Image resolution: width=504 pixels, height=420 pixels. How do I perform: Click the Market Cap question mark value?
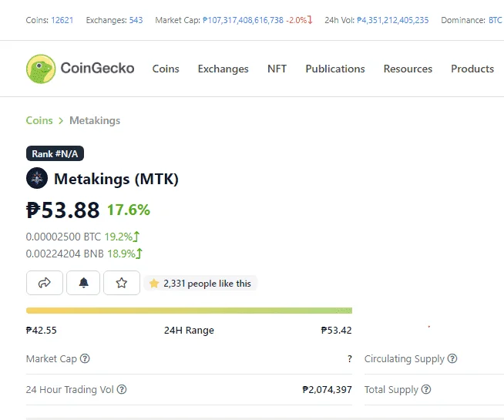click(350, 358)
